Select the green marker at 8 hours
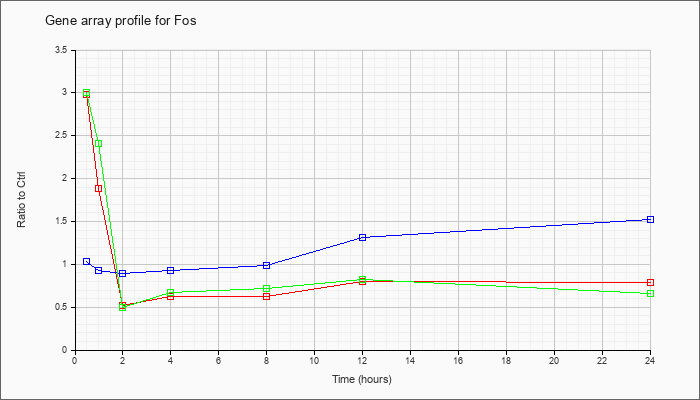This screenshot has width=700, height=400. tap(266, 289)
